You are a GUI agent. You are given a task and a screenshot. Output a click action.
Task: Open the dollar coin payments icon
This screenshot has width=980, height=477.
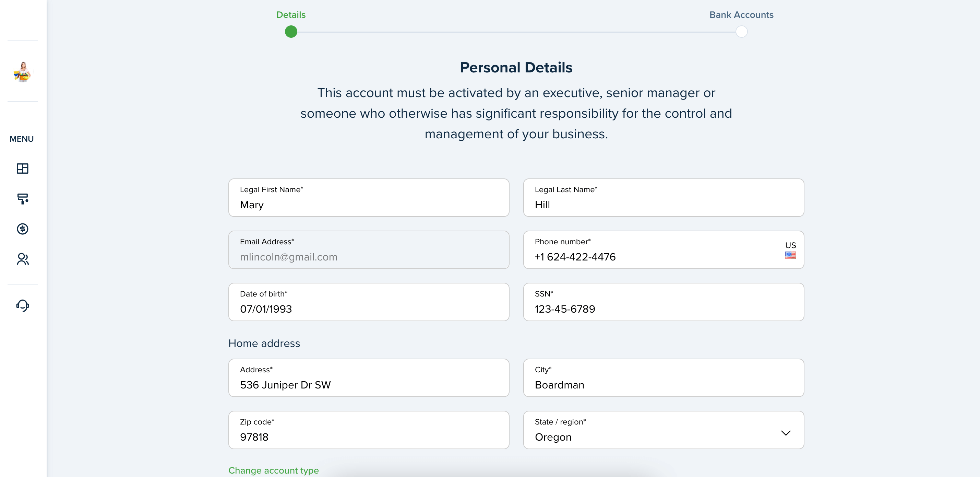(22, 229)
